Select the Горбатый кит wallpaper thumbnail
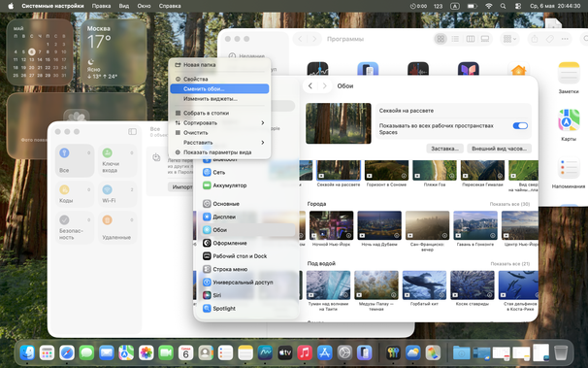The width and height of the screenshot is (588, 368). tap(424, 285)
